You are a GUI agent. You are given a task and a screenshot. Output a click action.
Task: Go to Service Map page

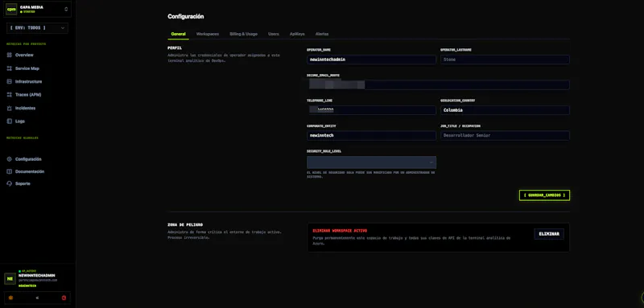(x=27, y=68)
